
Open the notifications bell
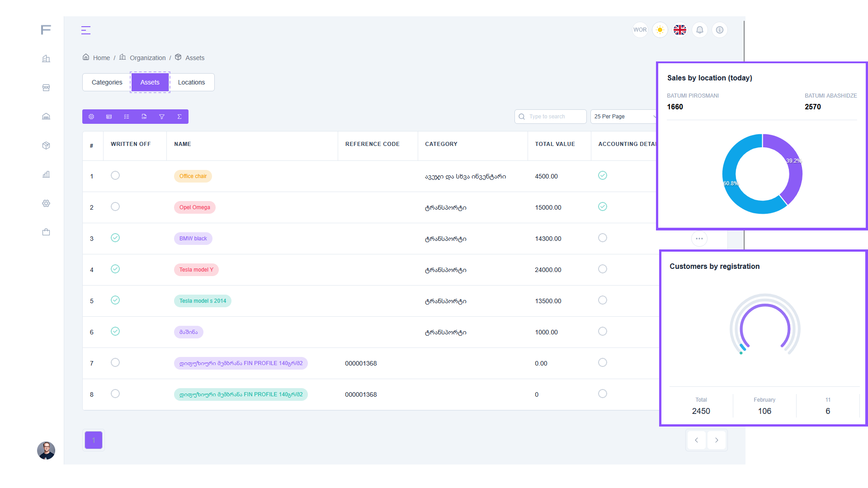(699, 30)
